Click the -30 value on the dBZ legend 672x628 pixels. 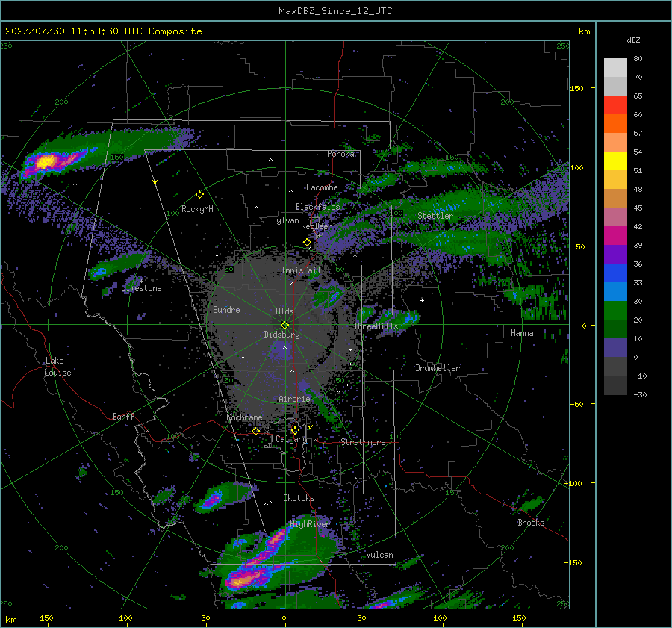pos(640,394)
